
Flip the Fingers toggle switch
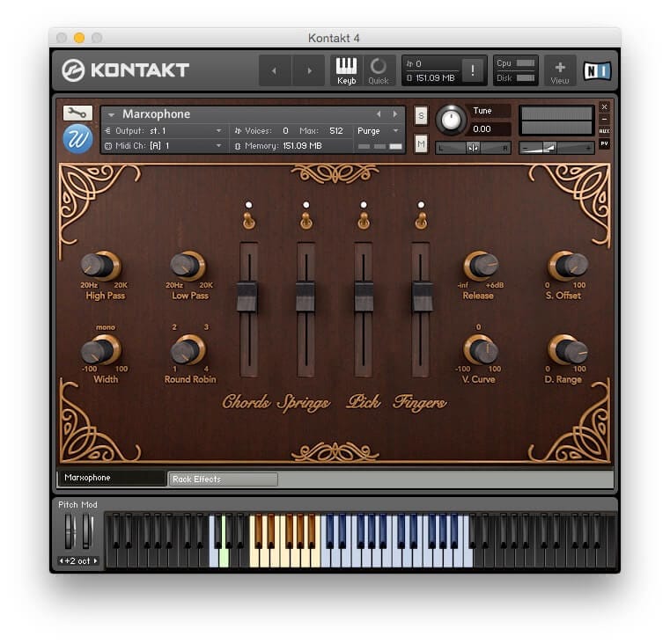[x=421, y=220]
